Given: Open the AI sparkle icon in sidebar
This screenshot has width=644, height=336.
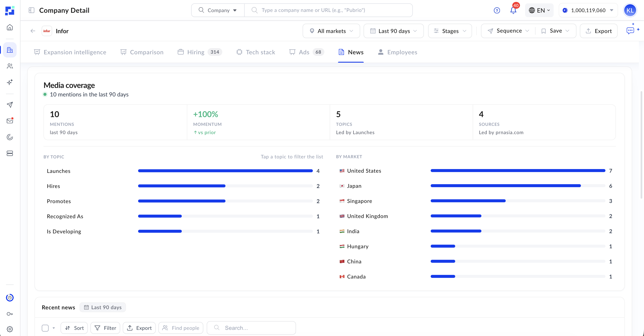Looking at the screenshot, I should tap(10, 82).
